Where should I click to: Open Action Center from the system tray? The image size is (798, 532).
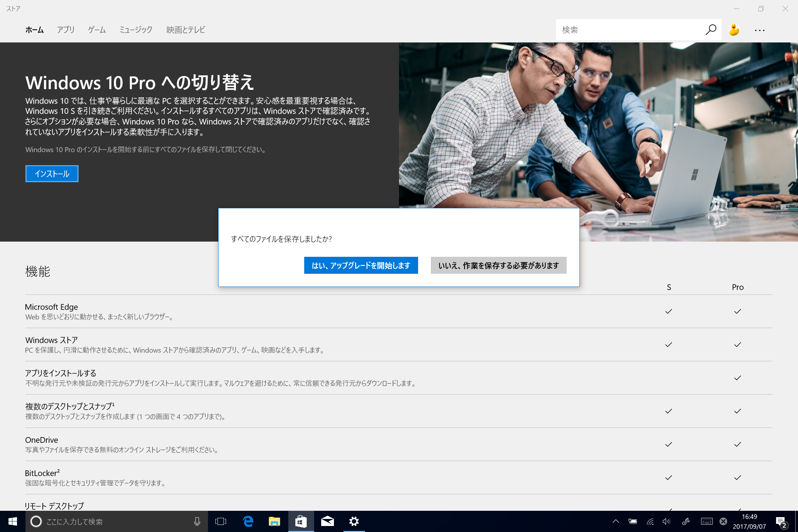[781, 521]
